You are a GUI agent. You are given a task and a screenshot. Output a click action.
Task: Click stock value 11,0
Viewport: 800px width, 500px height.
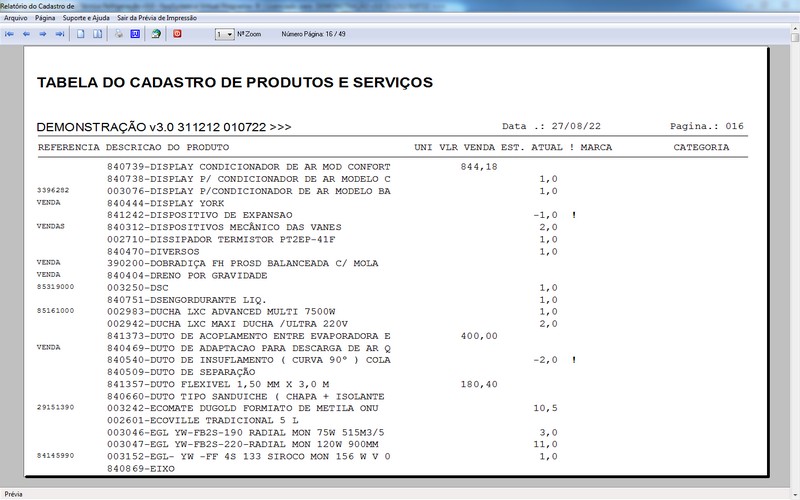click(x=545, y=444)
